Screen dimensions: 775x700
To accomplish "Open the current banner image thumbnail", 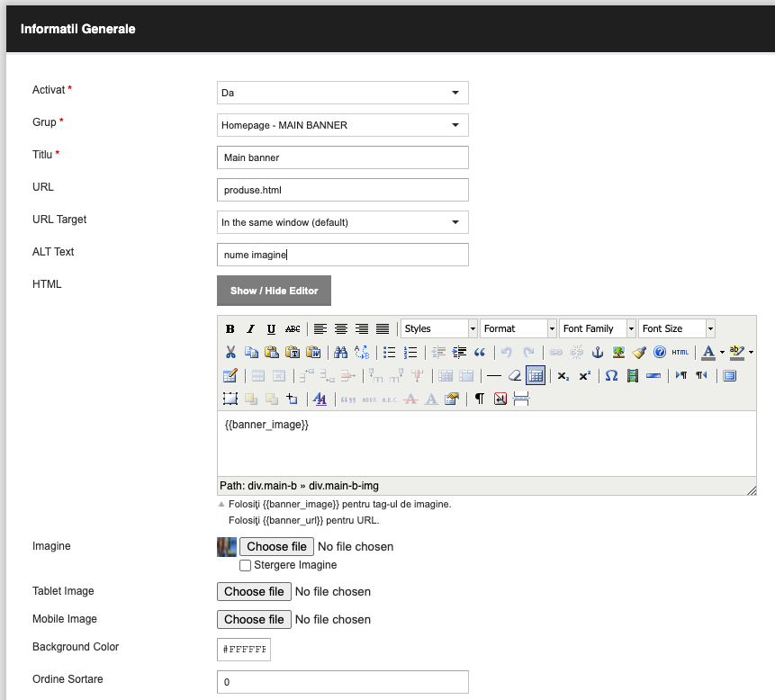I will tap(227, 547).
